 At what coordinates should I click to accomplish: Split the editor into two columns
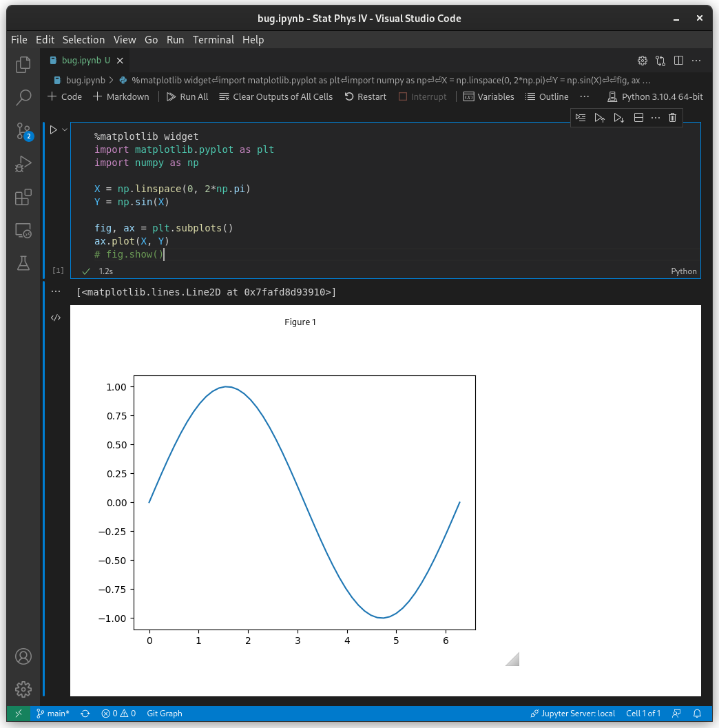click(x=678, y=61)
